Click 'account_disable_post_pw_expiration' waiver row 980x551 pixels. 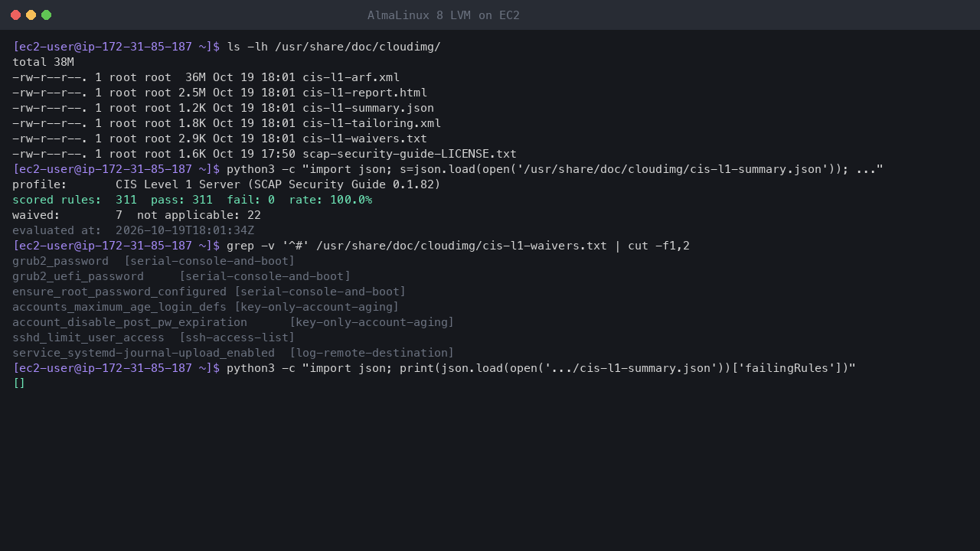(x=233, y=322)
